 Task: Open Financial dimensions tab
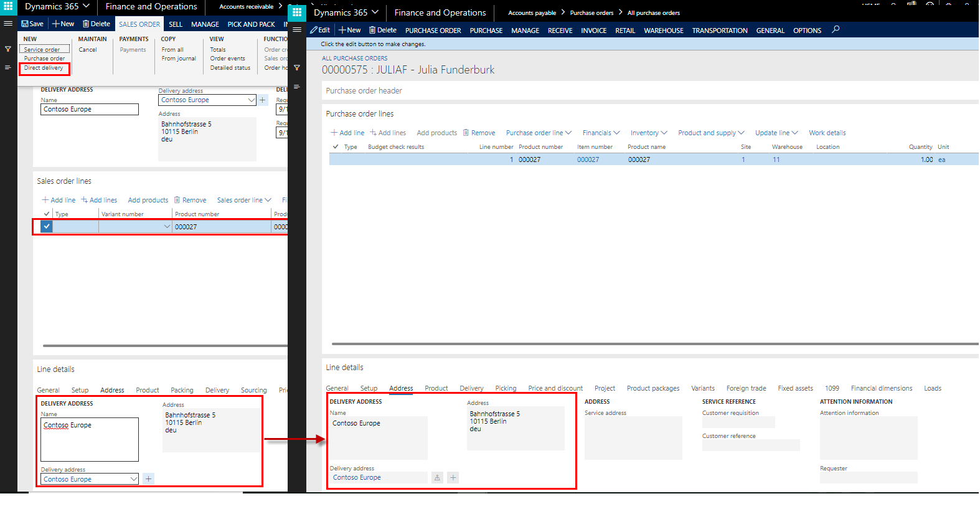point(882,388)
